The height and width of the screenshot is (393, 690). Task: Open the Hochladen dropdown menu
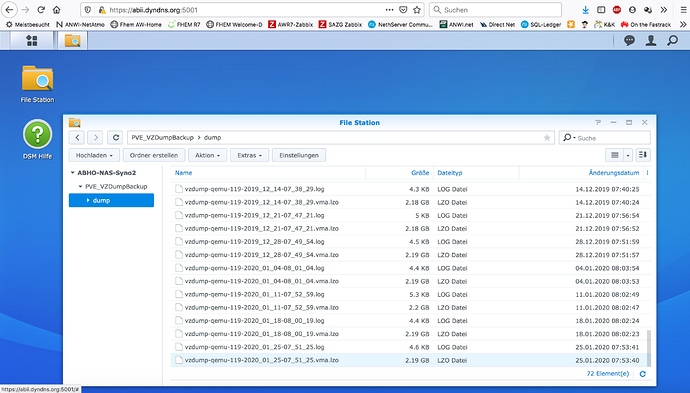click(94, 155)
